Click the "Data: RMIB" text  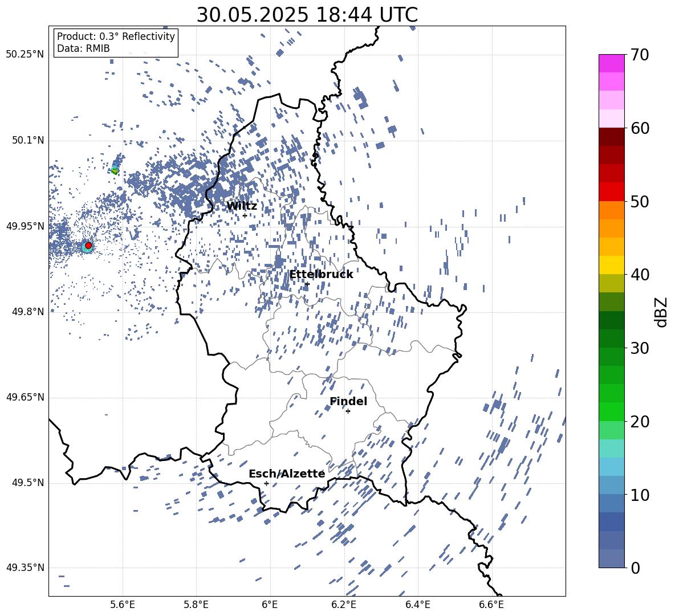(x=83, y=48)
